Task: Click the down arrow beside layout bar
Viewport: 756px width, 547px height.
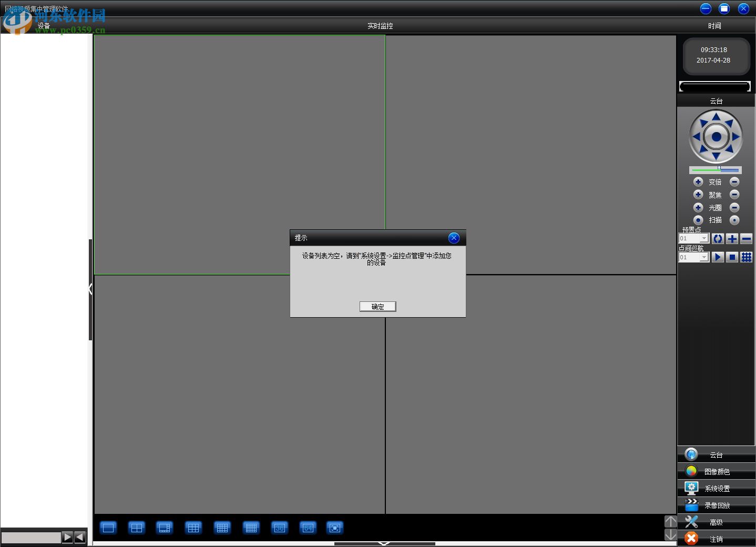Action: click(671, 535)
